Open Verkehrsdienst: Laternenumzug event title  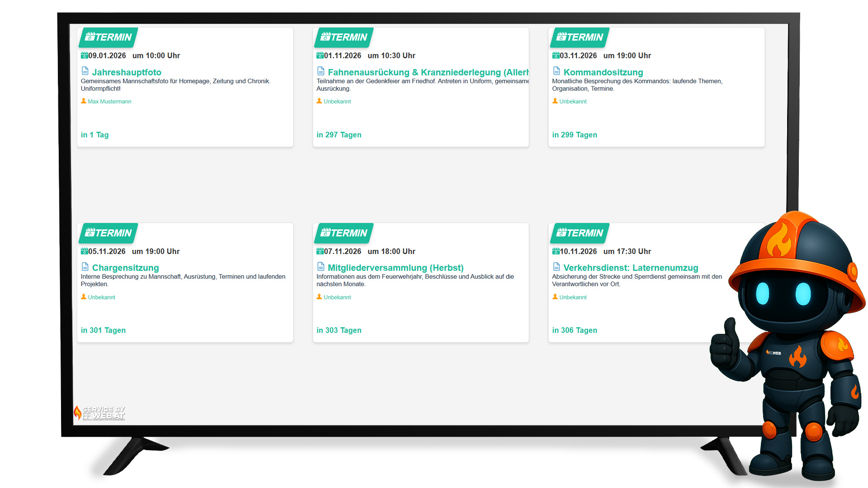click(630, 268)
